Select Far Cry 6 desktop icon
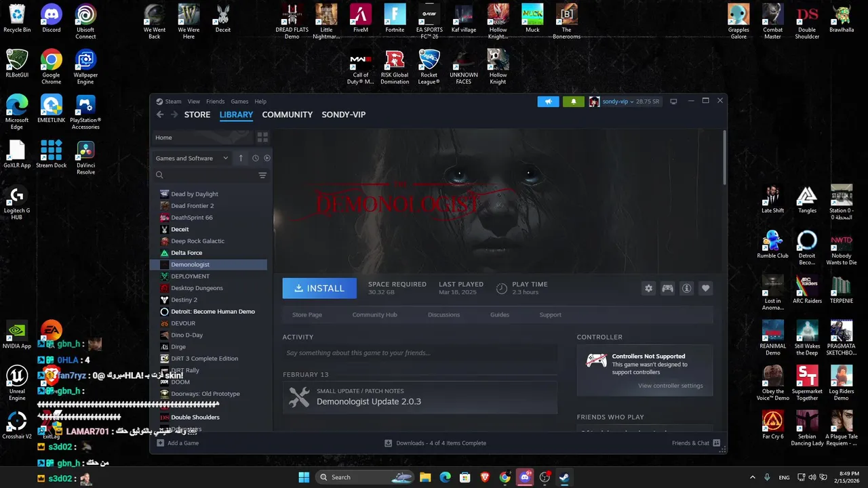The width and height of the screenshot is (868, 488). click(773, 425)
